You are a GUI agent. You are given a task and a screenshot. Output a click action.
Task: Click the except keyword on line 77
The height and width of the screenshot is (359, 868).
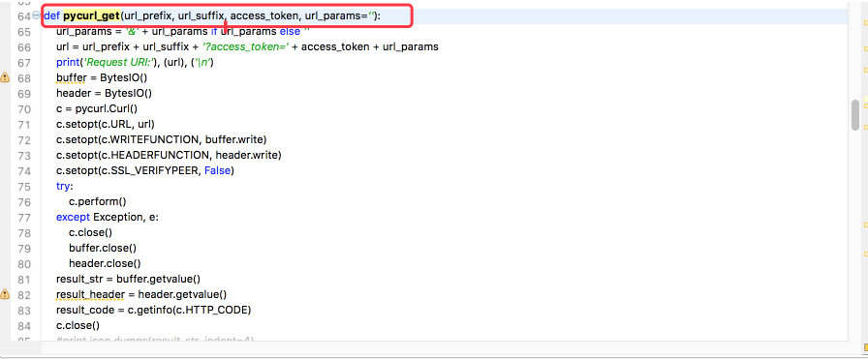[x=73, y=218]
